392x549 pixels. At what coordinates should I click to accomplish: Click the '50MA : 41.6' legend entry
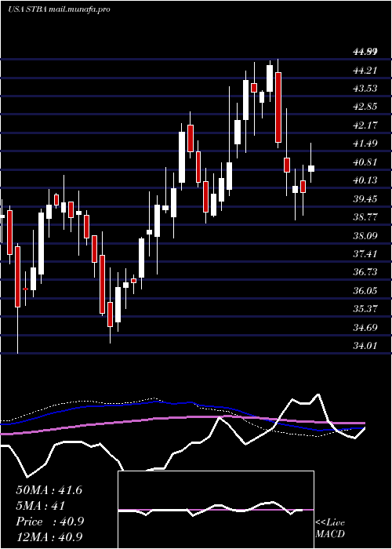[x=49, y=490]
